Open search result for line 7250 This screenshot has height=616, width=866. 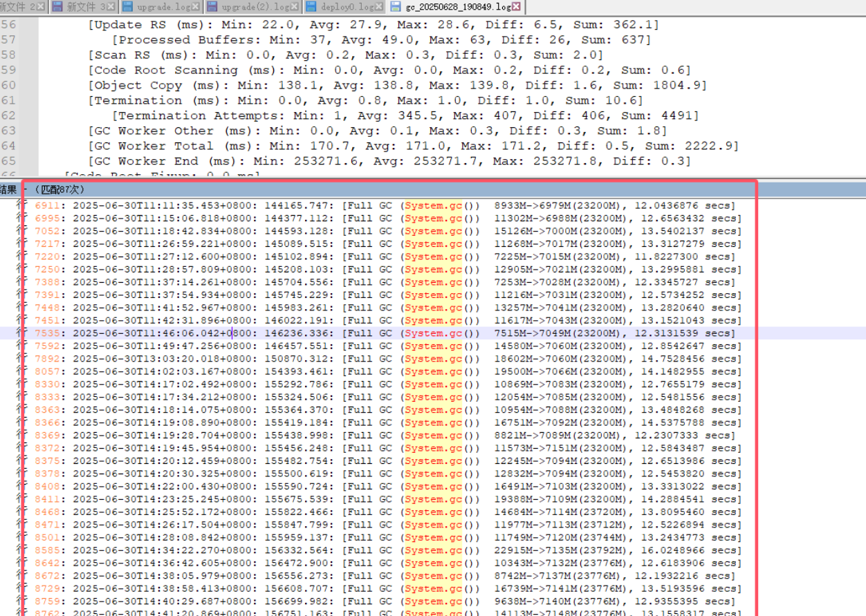(388, 269)
